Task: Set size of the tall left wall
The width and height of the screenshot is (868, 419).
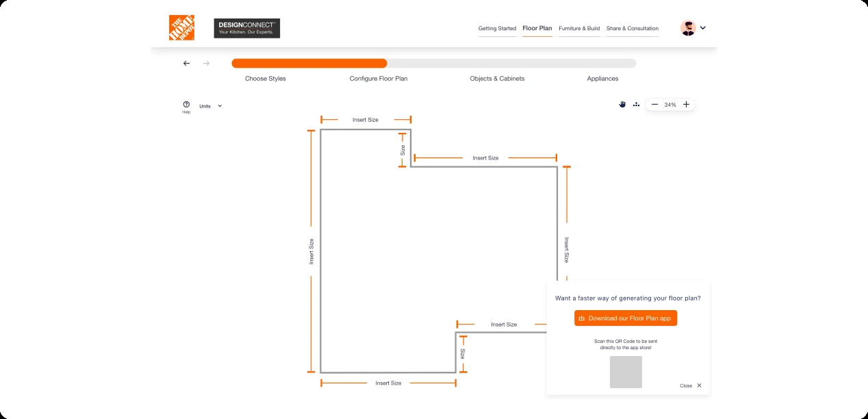Action: (x=311, y=251)
